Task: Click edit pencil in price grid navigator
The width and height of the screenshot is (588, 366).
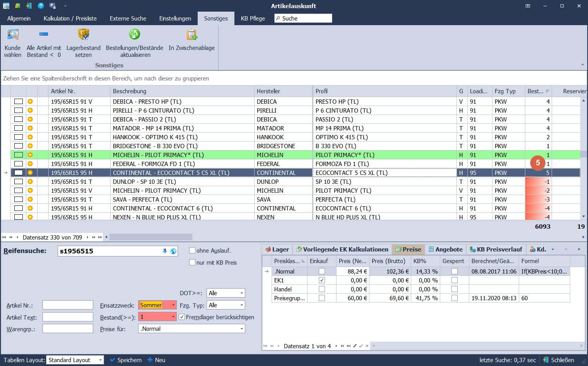Action: click(x=355, y=346)
